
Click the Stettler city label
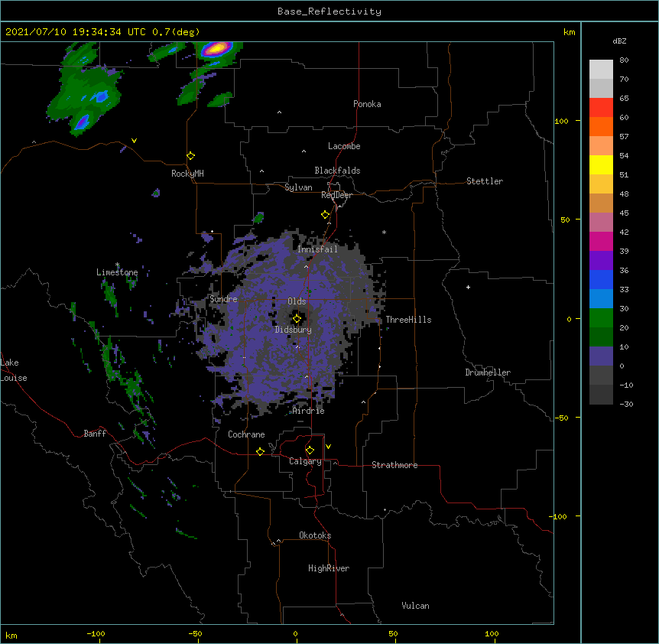[485, 181]
